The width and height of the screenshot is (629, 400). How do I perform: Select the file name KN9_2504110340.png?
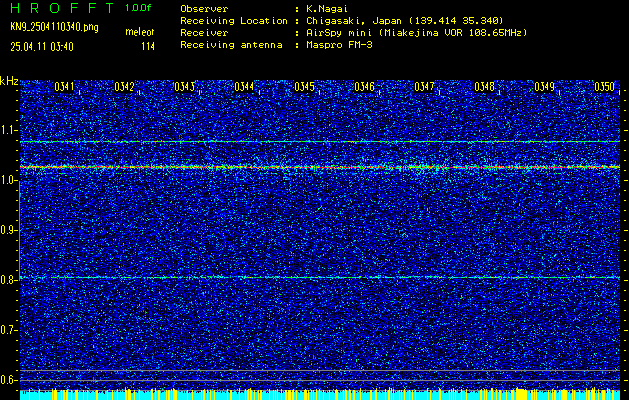coord(54,27)
